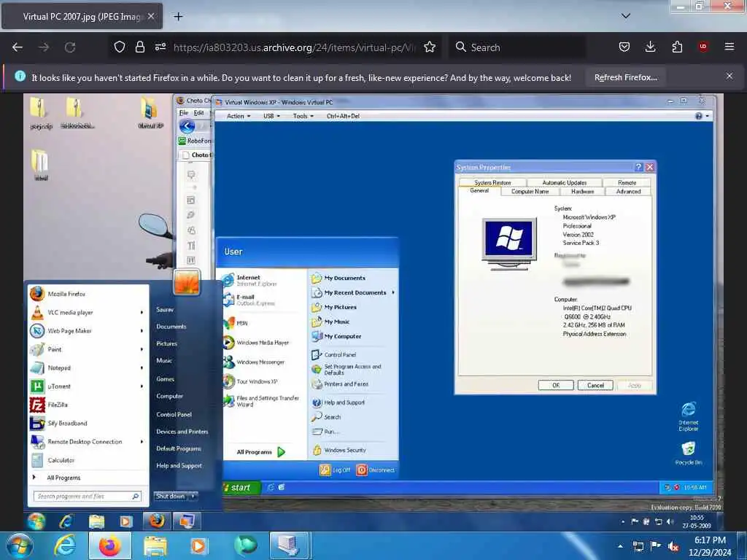
Task: Save page to Pocket icon
Action: 624,47
